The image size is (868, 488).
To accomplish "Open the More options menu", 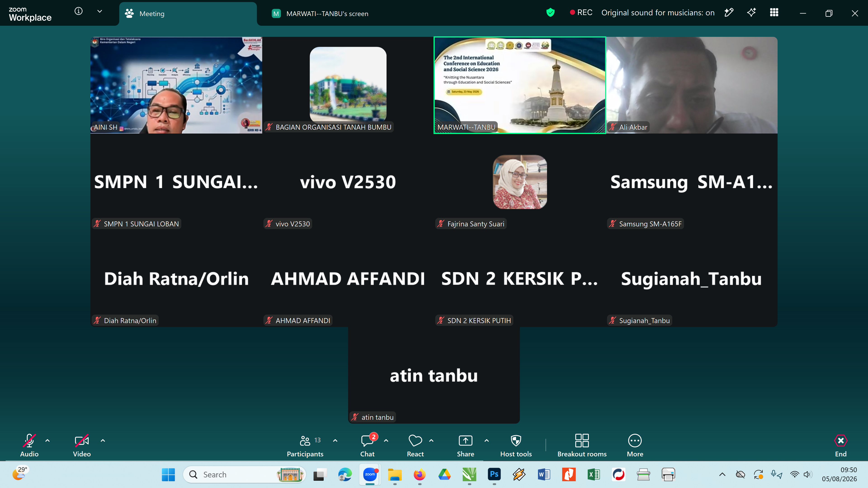I will point(635,445).
